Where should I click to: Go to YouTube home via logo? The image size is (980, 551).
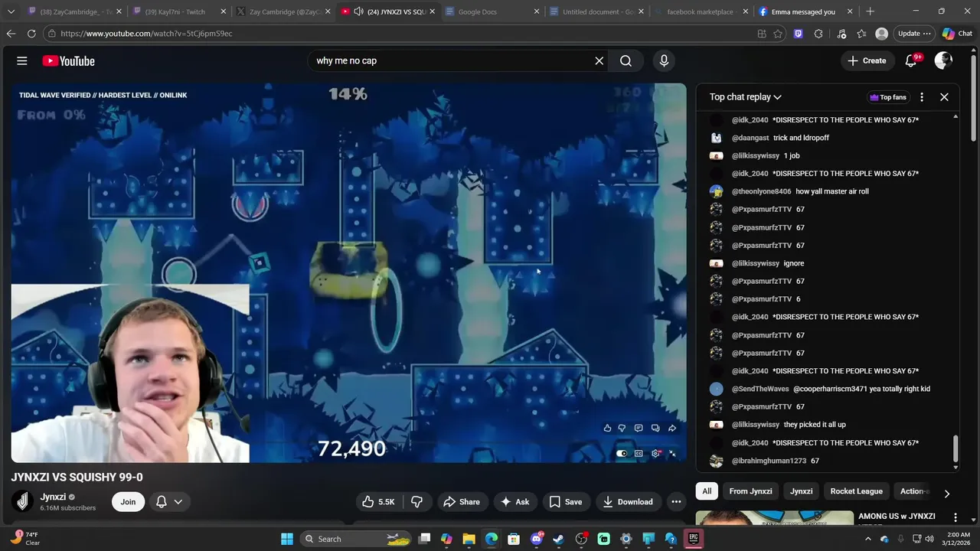click(68, 60)
